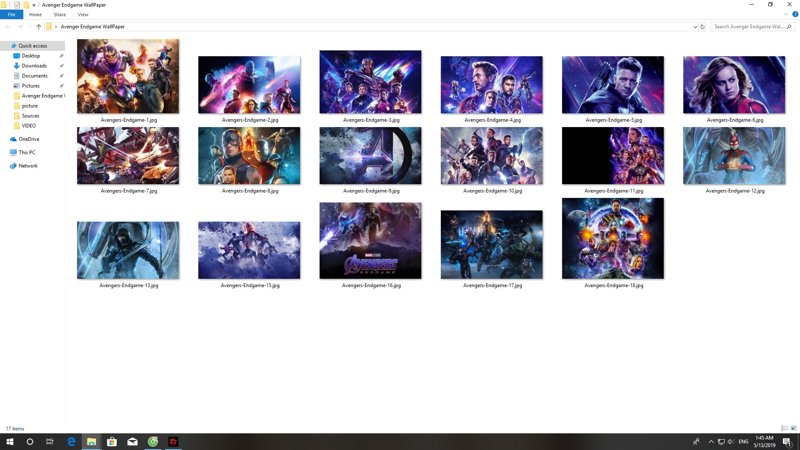Open Documents in the navigation pane
Image resolution: width=800 pixels, height=450 pixels.
point(34,76)
